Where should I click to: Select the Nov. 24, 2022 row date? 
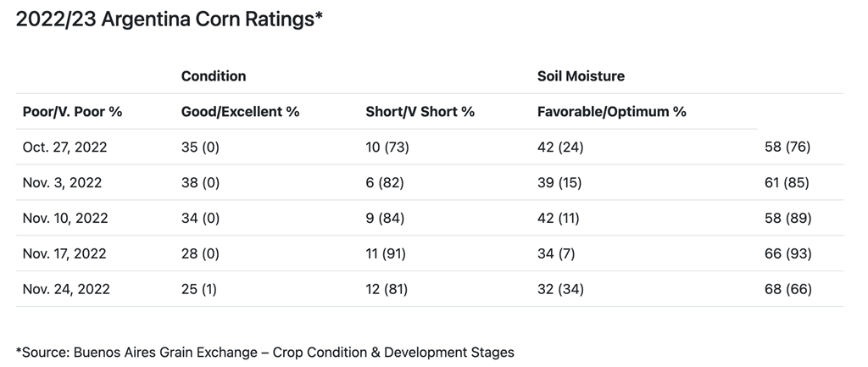(x=66, y=290)
